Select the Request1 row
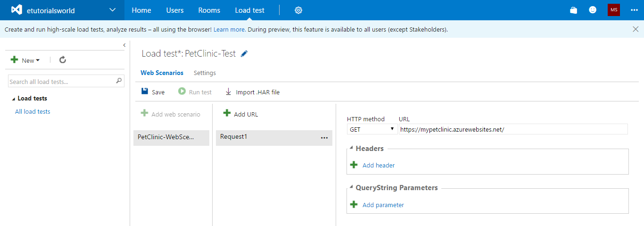This screenshot has height=226, width=644. click(x=274, y=137)
